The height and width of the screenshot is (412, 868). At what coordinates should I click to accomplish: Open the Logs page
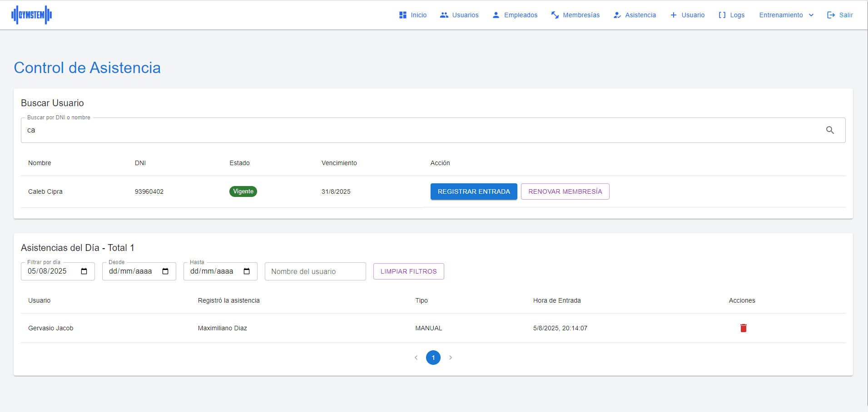731,15
